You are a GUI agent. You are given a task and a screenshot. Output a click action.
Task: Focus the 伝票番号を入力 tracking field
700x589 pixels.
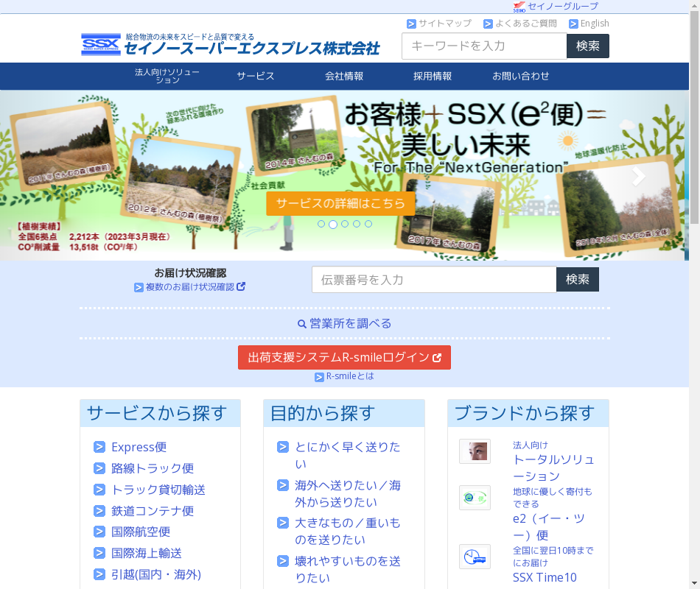click(x=434, y=280)
